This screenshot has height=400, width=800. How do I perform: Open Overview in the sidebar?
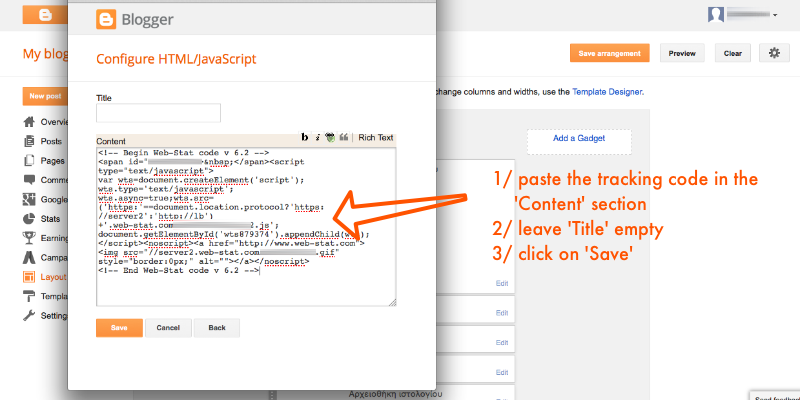coord(45,122)
